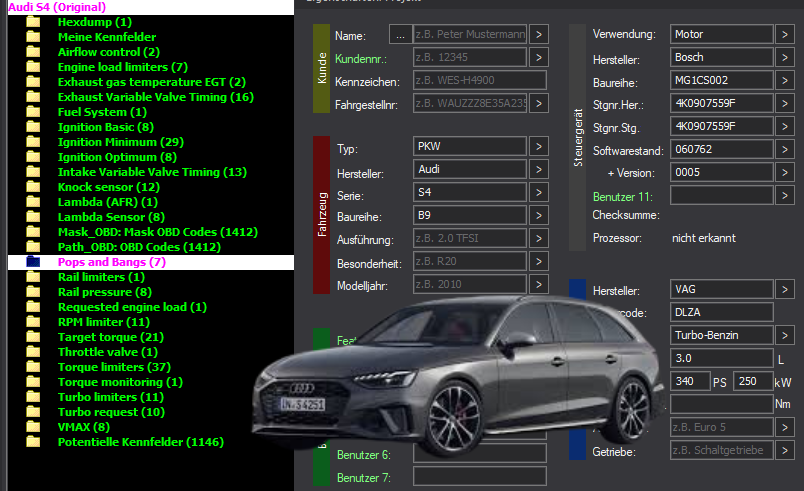Click the Exhaust Variable Valve Timing folder icon
The height and width of the screenshot is (491, 804).
33,97
